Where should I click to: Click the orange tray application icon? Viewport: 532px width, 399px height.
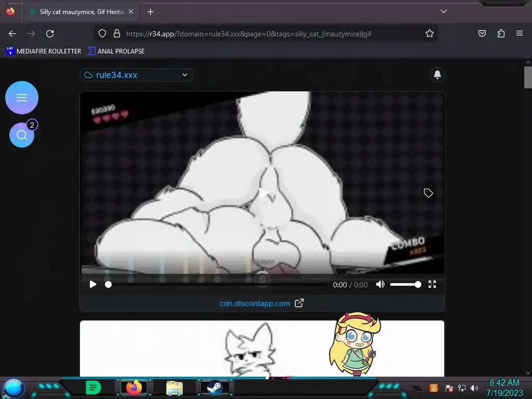(x=434, y=388)
